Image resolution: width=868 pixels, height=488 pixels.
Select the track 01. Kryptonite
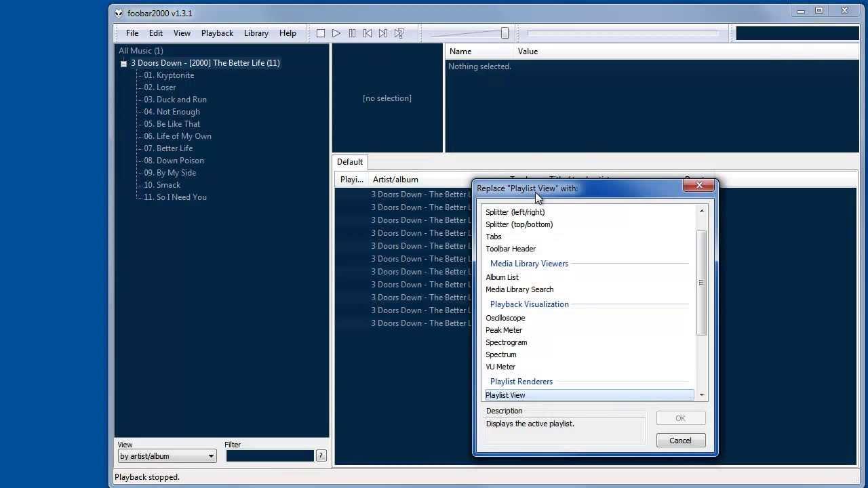[167, 75]
